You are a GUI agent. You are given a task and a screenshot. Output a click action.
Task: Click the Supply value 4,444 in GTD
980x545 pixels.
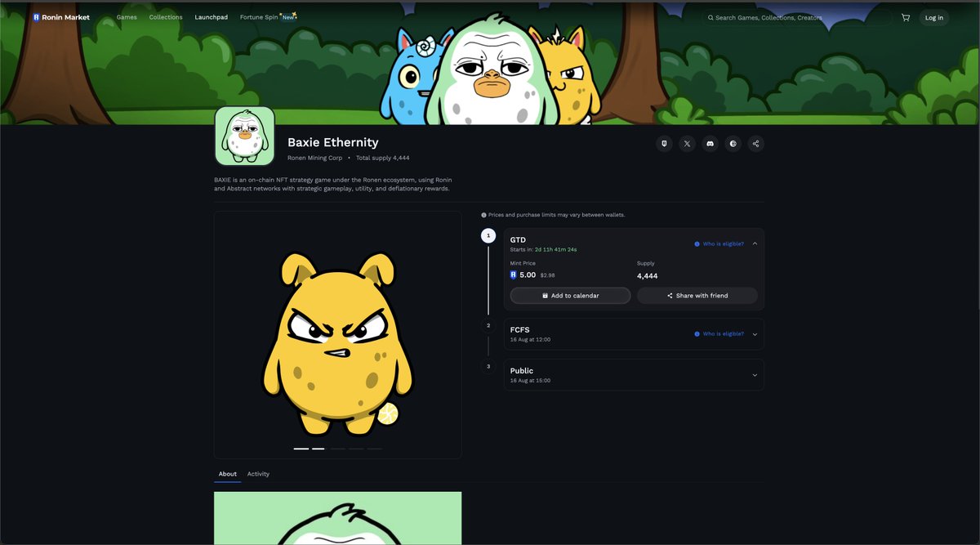(648, 276)
